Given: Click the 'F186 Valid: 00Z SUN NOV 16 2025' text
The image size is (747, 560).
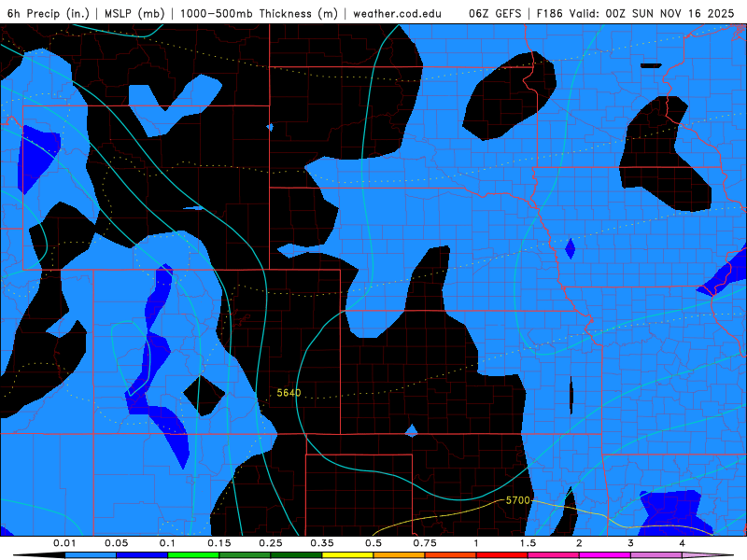Looking at the screenshot, I should coord(636,13).
